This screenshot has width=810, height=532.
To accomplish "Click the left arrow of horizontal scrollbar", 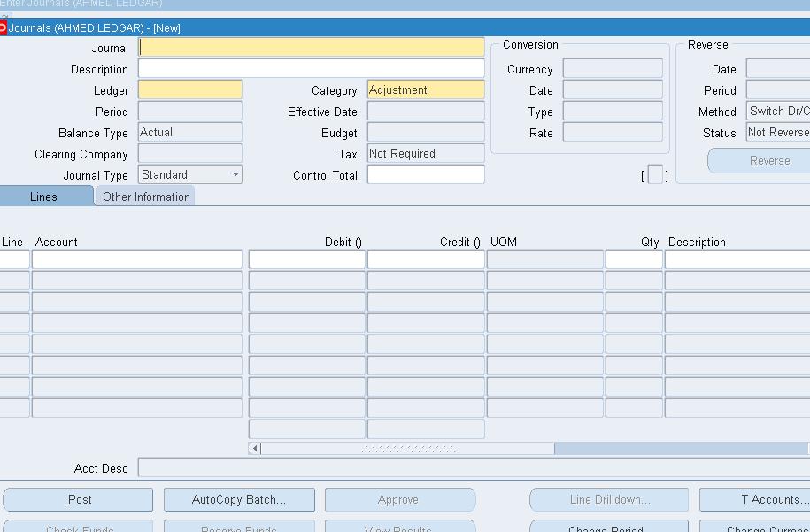I will [x=255, y=449].
